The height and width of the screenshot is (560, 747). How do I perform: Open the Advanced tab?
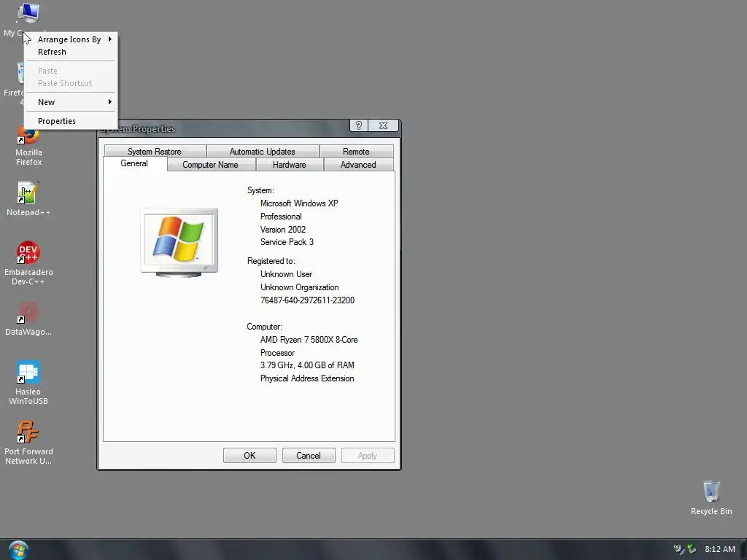pos(358,165)
